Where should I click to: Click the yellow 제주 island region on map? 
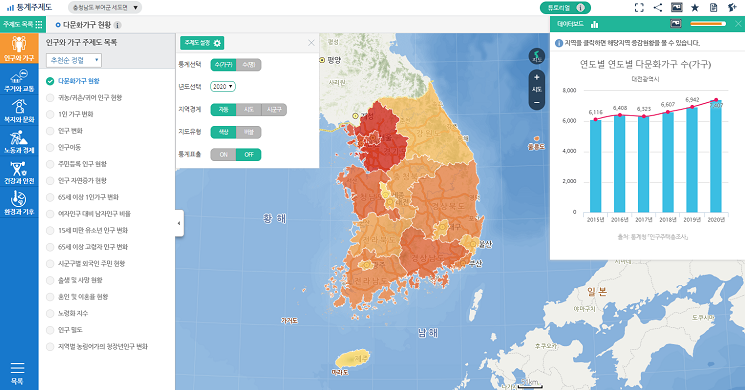click(353, 359)
